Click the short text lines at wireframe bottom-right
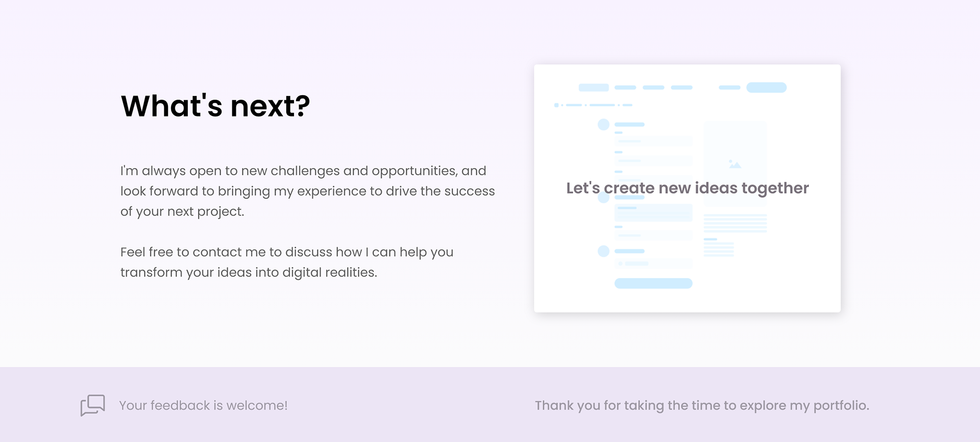This screenshot has height=442, width=980. coord(719,248)
